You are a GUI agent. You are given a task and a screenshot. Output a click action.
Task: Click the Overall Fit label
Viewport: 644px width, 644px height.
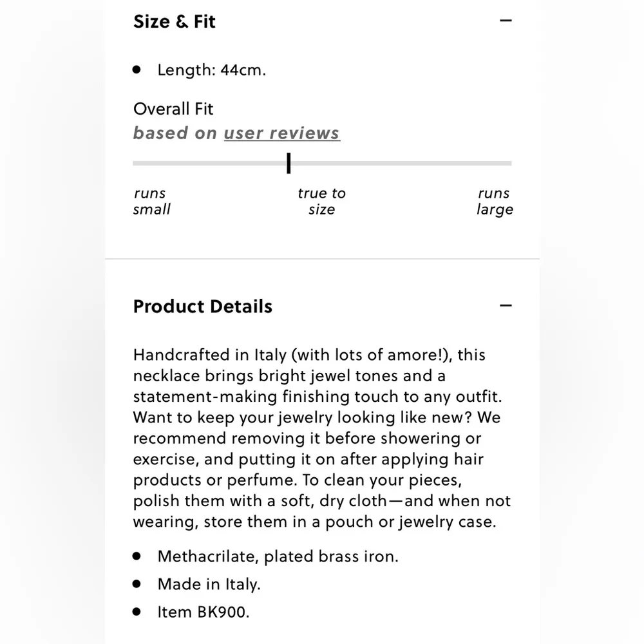coord(173,109)
